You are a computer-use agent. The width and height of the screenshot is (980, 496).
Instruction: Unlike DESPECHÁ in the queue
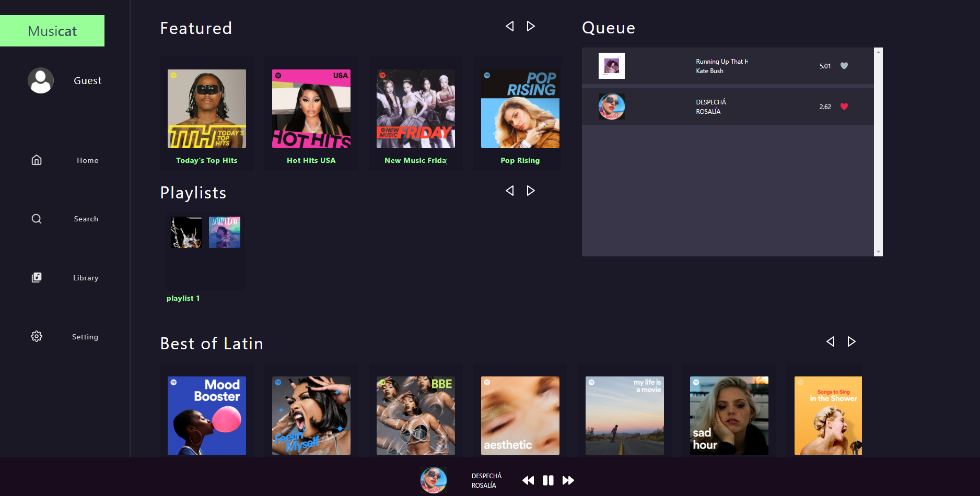pyautogui.click(x=845, y=106)
